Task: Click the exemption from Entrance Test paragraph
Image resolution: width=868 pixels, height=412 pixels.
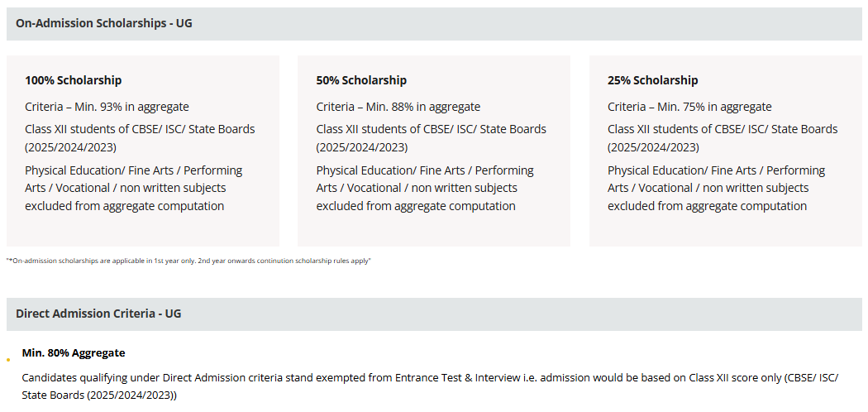Action: 431,386
